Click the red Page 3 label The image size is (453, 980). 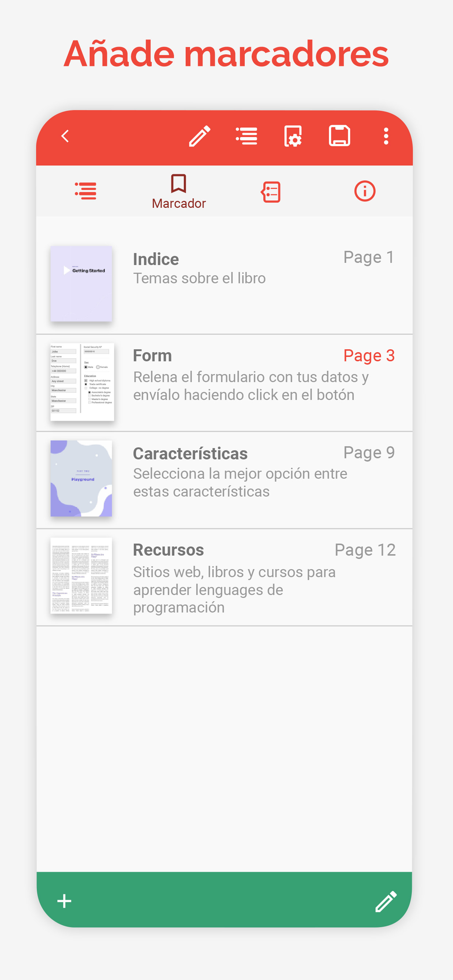[x=368, y=356]
